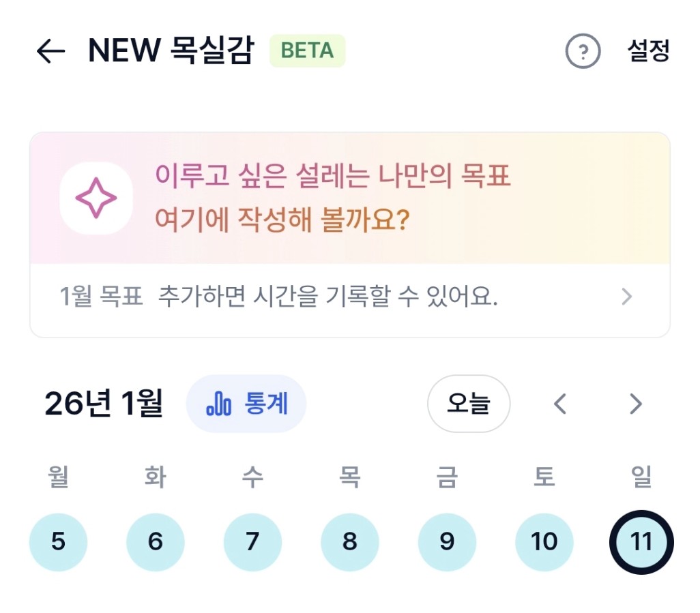Select Wednesday the 7th
This screenshot has width=700, height=613.
pyautogui.click(x=252, y=542)
